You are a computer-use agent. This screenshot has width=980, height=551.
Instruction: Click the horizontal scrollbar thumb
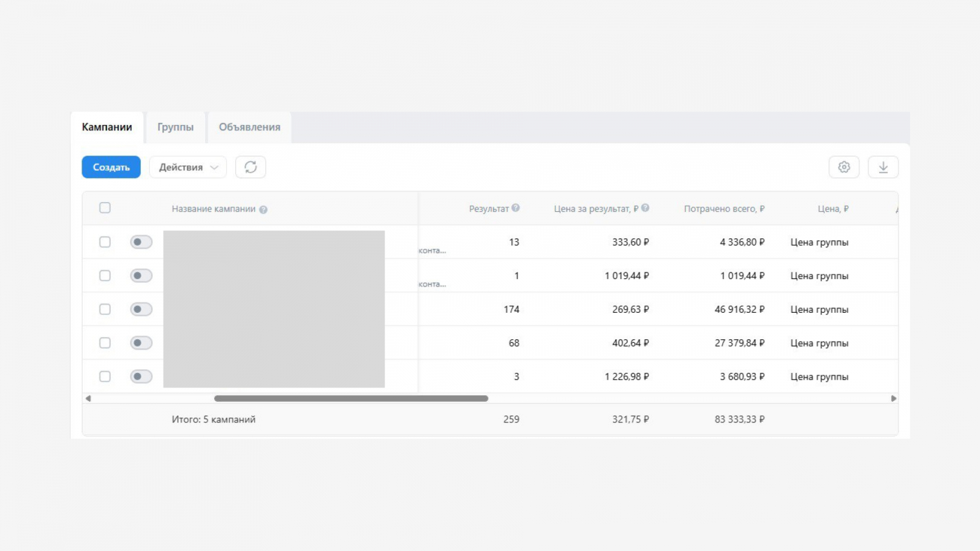351,399
